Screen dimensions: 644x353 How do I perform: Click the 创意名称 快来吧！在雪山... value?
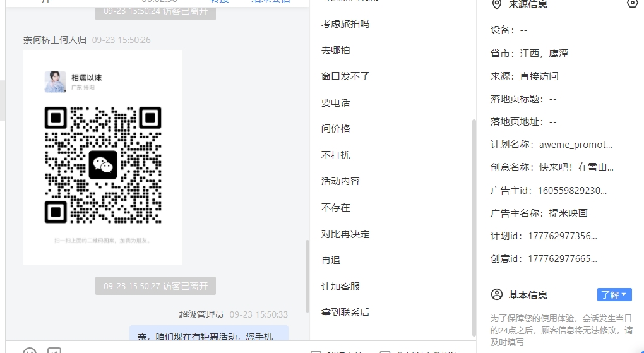pos(576,167)
